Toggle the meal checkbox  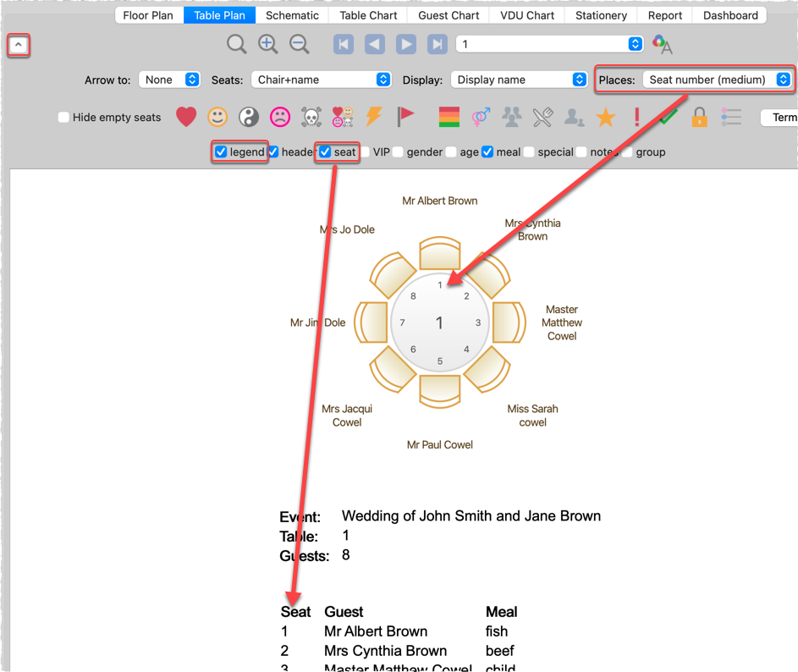point(487,152)
